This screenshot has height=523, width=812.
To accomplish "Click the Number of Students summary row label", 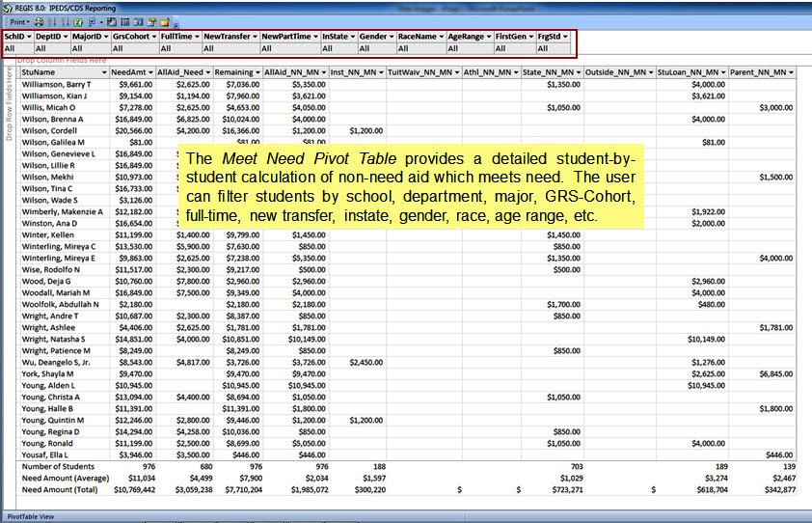I will pos(58,466).
